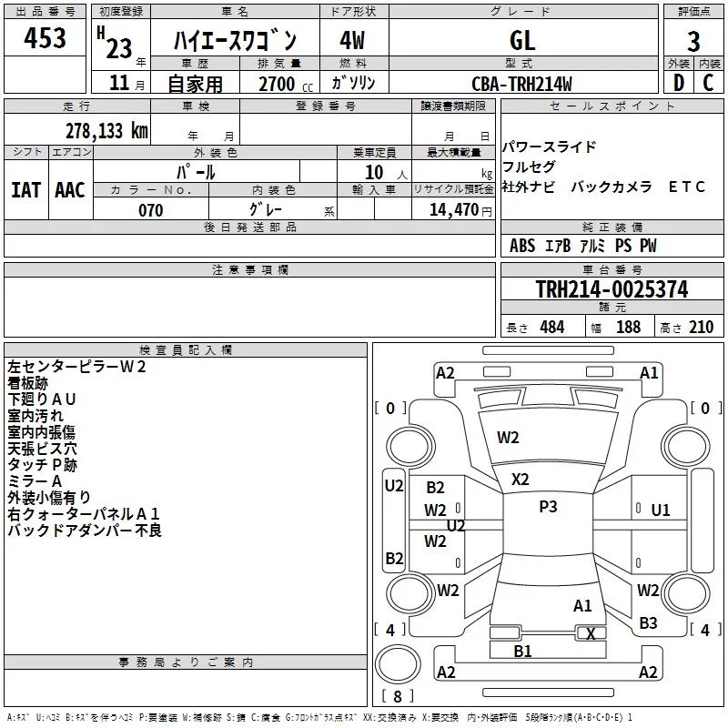Click the interior grade C cell

(709, 83)
